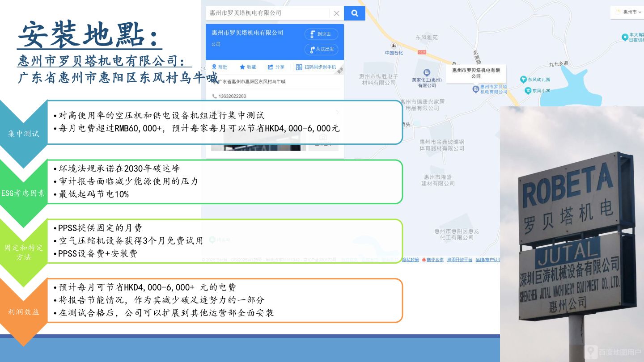This screenshot has height=362, width=644.
Task: Click the 分享 share icon
Action: tap(271, 67)
